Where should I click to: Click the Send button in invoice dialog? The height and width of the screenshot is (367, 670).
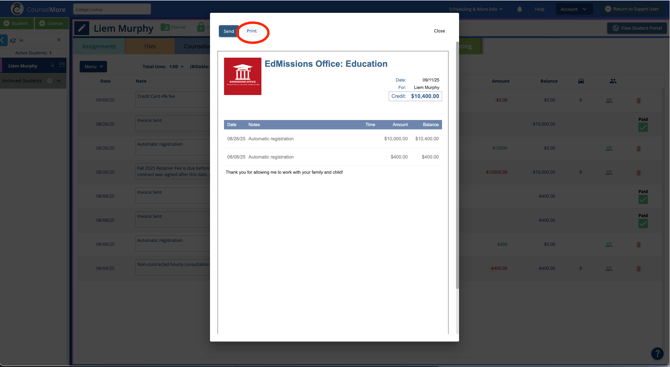[x=229, y=31]
